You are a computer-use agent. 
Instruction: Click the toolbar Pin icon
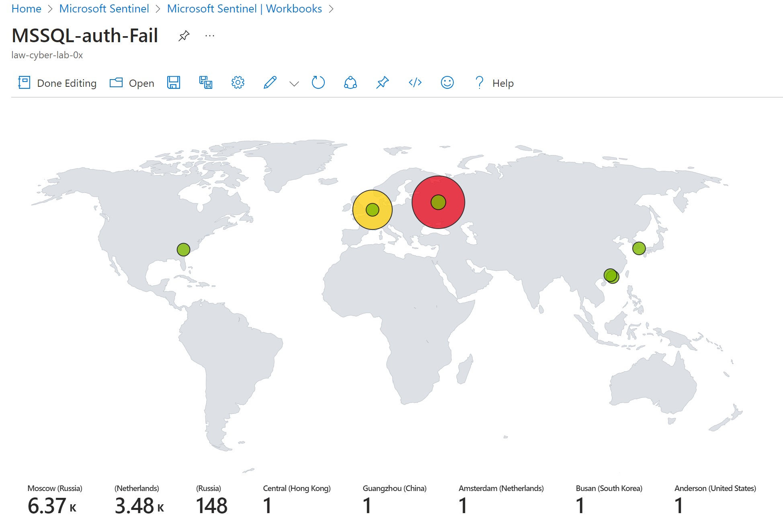(x=382, y=83)
